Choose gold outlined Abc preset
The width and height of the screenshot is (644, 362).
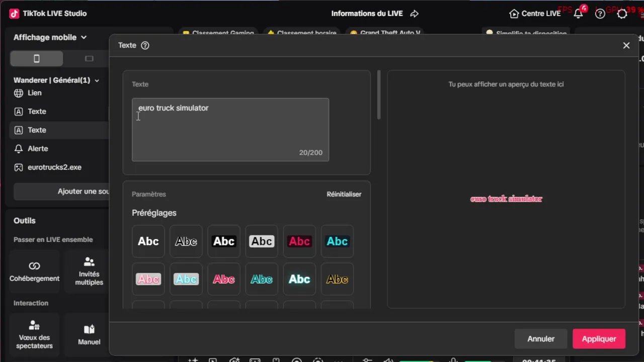pyautogui.click(x=337, y=279)
